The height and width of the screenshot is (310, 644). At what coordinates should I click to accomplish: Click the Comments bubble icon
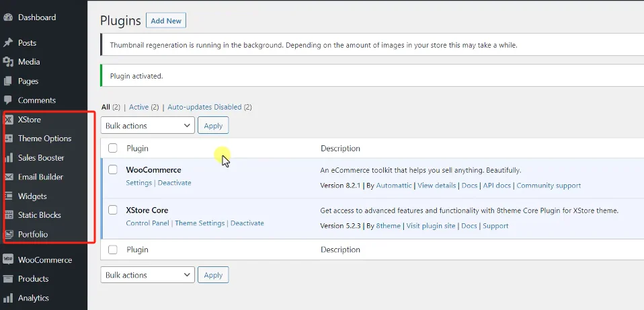(8, 100)
